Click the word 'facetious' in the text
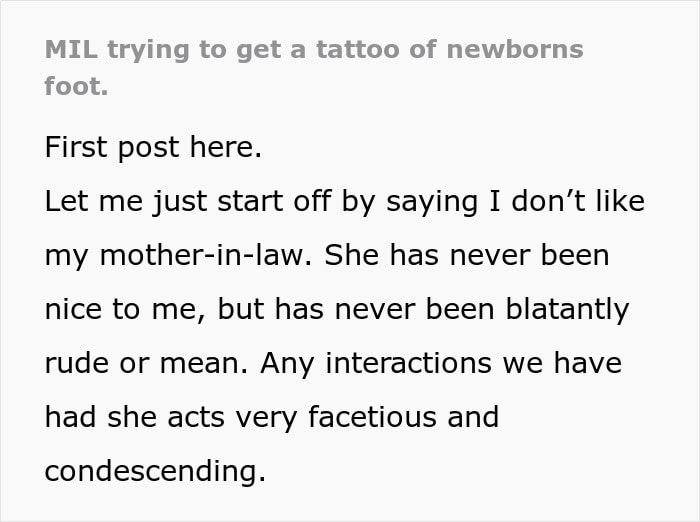This screenshot has height=522, width=700. point(372,416)
